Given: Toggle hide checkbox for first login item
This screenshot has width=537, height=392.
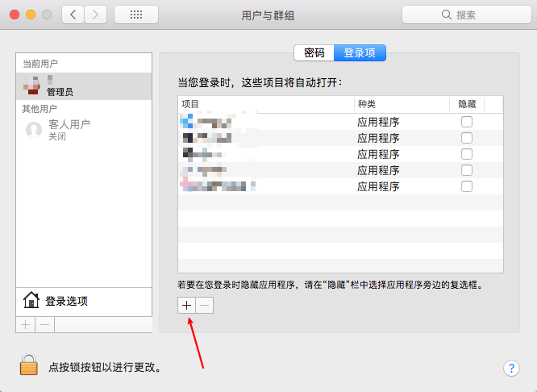Looking at the screenshot, I should tap(466, 122).
